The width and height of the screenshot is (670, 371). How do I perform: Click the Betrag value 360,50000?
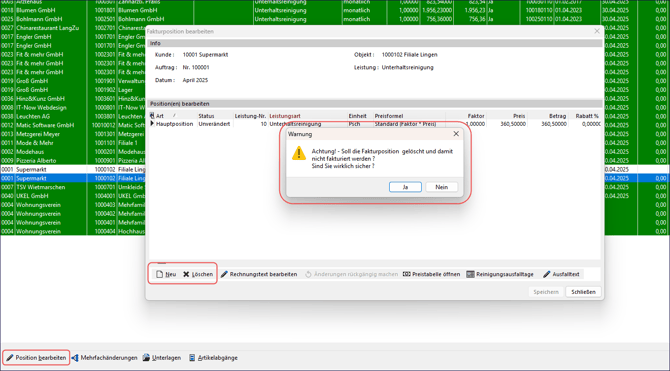(554, 124)
